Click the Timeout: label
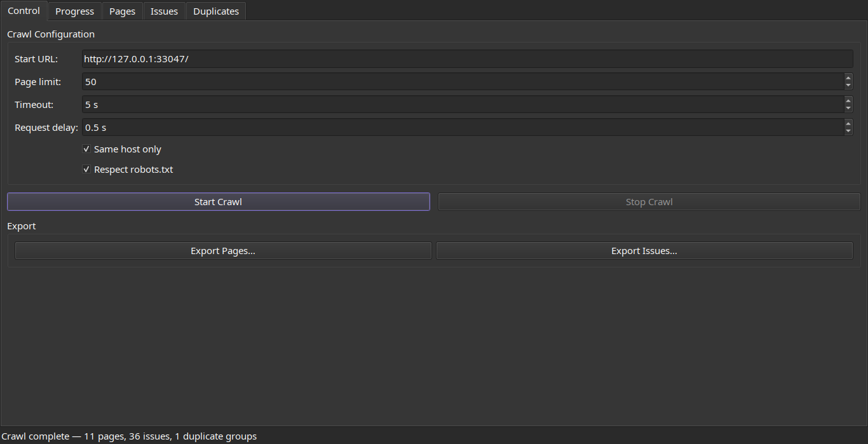 click(34, 105)
